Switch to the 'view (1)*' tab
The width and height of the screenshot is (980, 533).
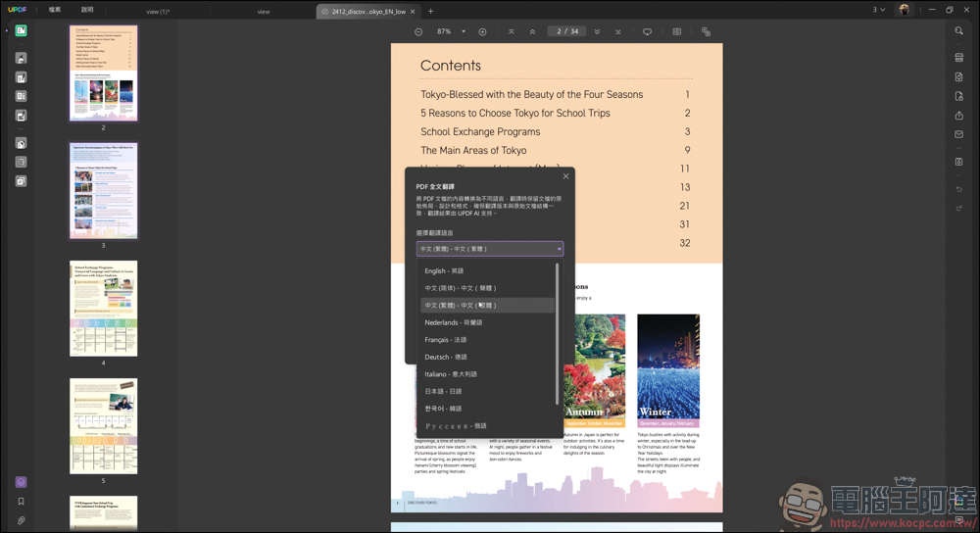158,11
